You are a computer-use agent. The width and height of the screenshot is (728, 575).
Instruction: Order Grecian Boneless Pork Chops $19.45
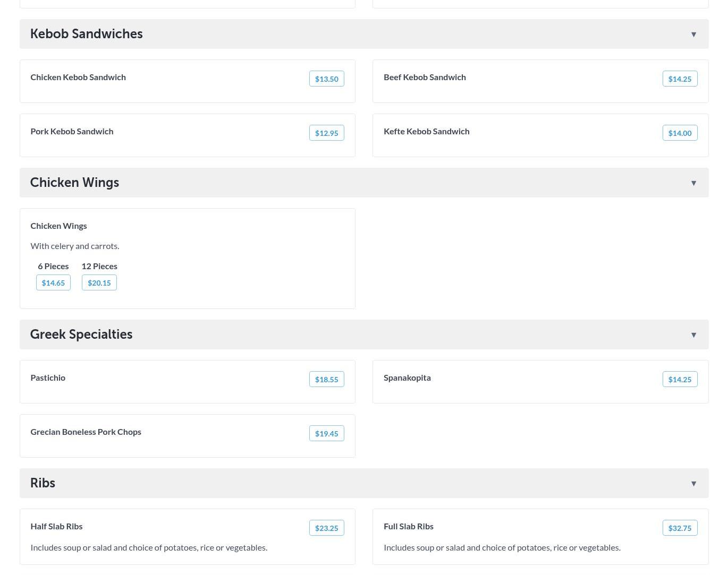point(326,434)
